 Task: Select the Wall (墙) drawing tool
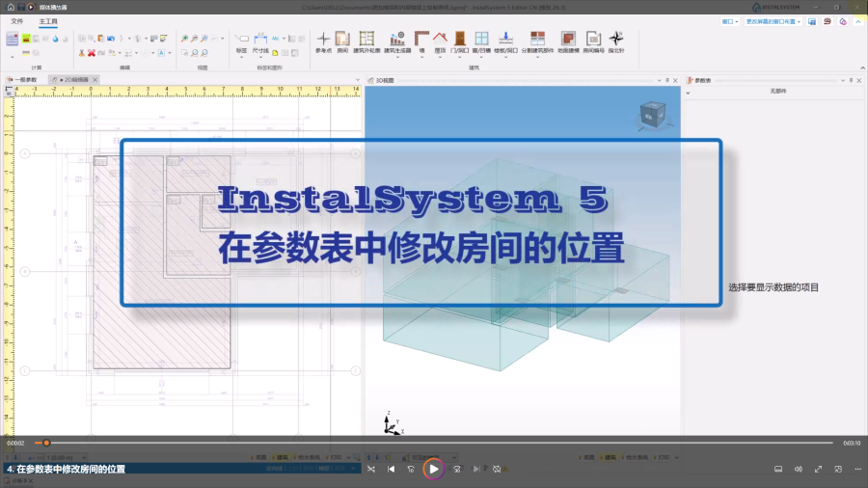[x=421, y=41]
